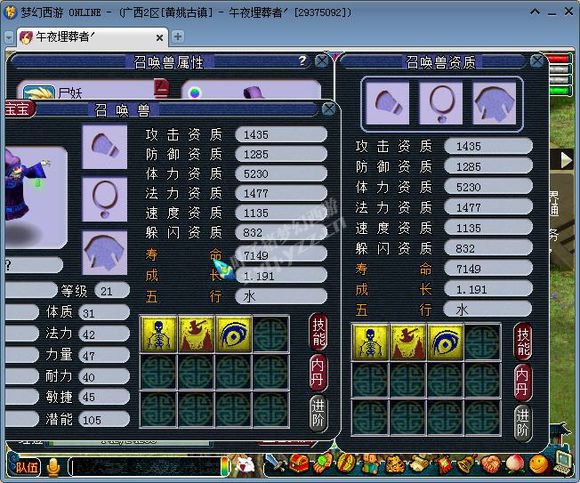This screenshot has height=483, width=580.
Task: Click 攻击资质 value 1435 in 召唤兽 panel
Action: (281, 135)
